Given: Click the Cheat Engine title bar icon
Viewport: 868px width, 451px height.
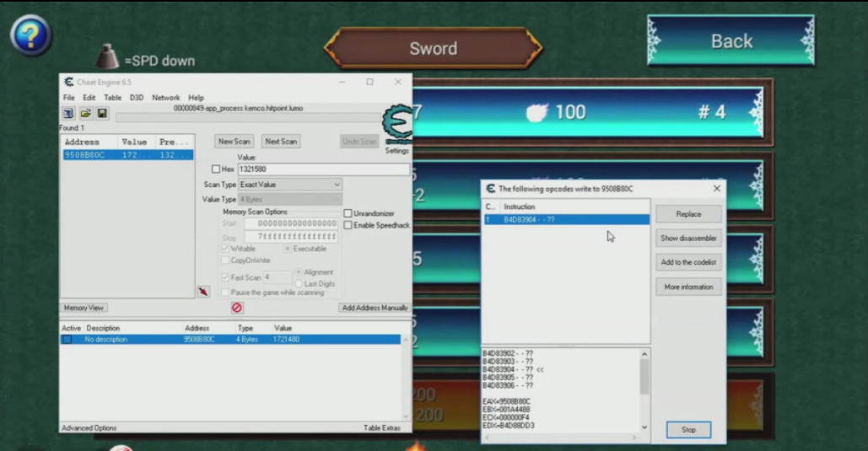Looking at the screenshot, I should [68, 82].
